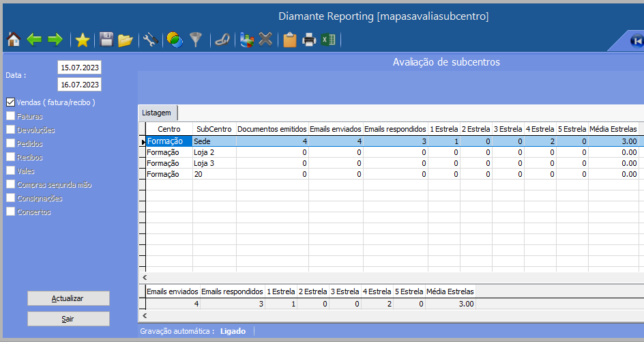The height and width of the screenshot is (342, 644).
Task: Go back with the left green arrow
Action: click(x=34, y=40)
